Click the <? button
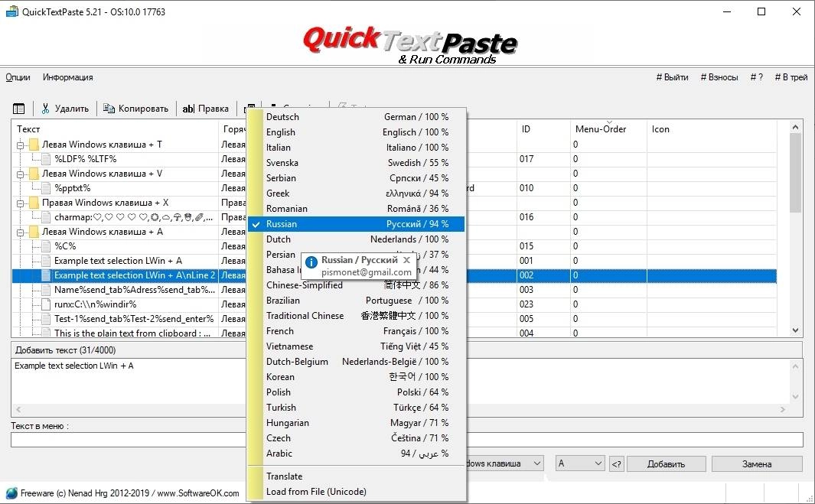 point(616,464)
